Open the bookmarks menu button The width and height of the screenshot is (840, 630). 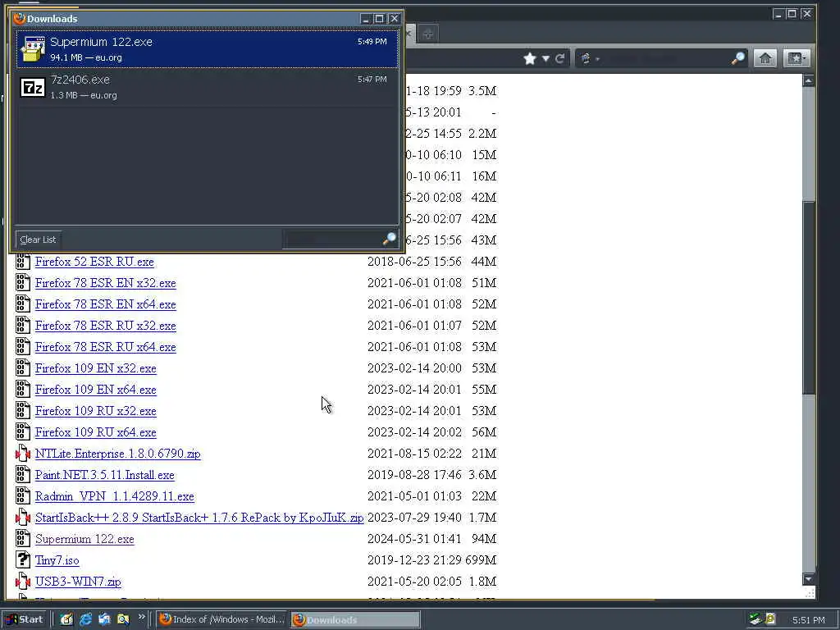point(796,58)
